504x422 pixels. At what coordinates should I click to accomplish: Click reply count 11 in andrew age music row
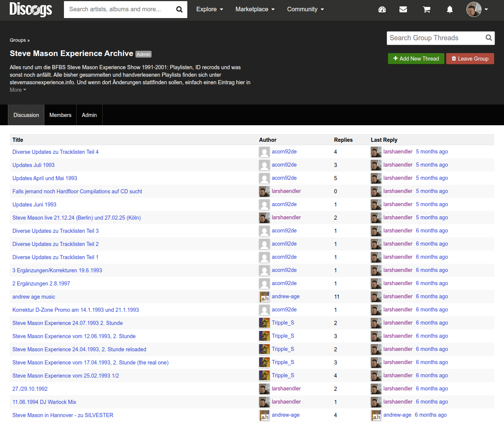click(x=337, y=297)
